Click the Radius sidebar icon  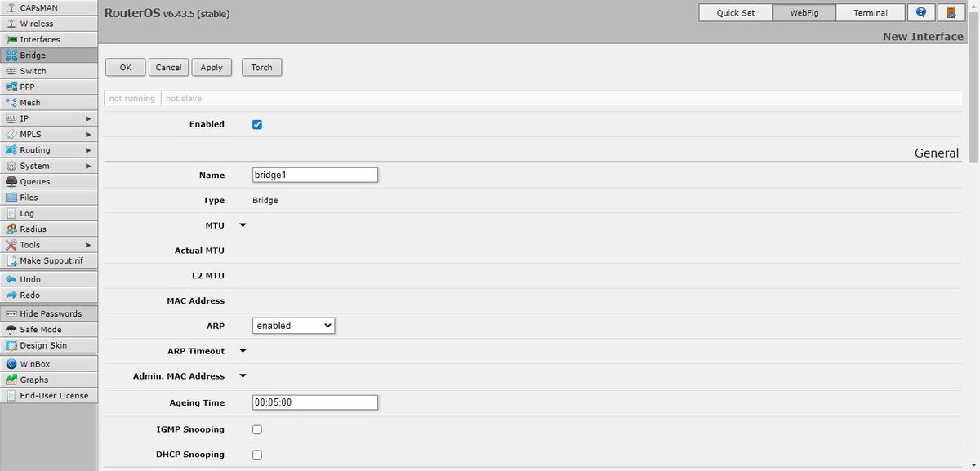11,229
